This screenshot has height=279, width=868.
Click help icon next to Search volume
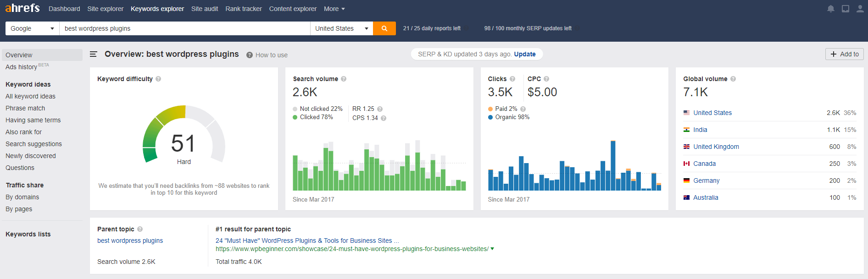(344, 79)
